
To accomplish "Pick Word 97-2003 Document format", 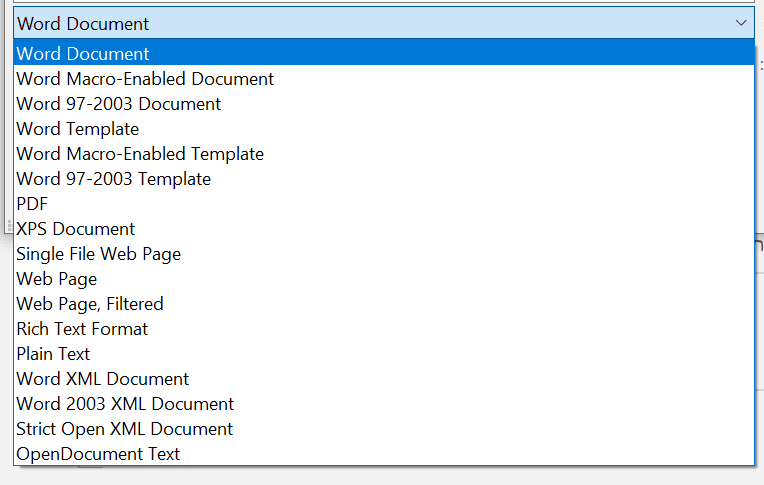I will click(x=119, y=104).
